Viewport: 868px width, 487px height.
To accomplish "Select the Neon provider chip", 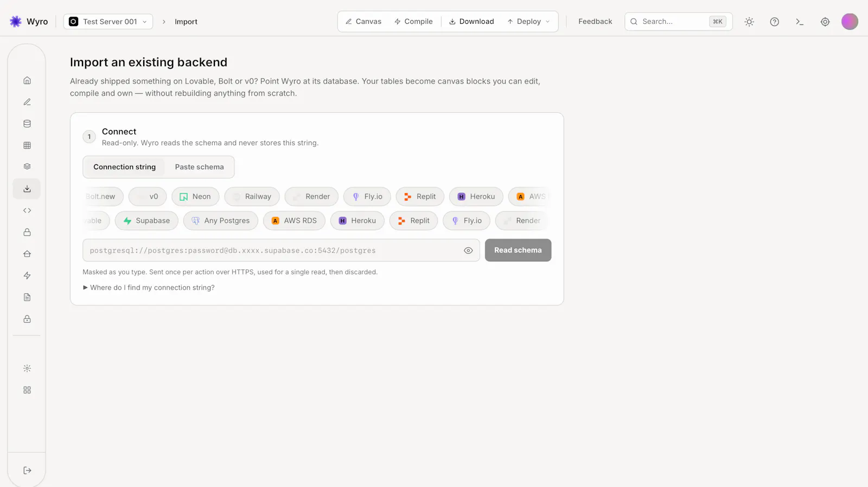I will click(x=195, y=197).
